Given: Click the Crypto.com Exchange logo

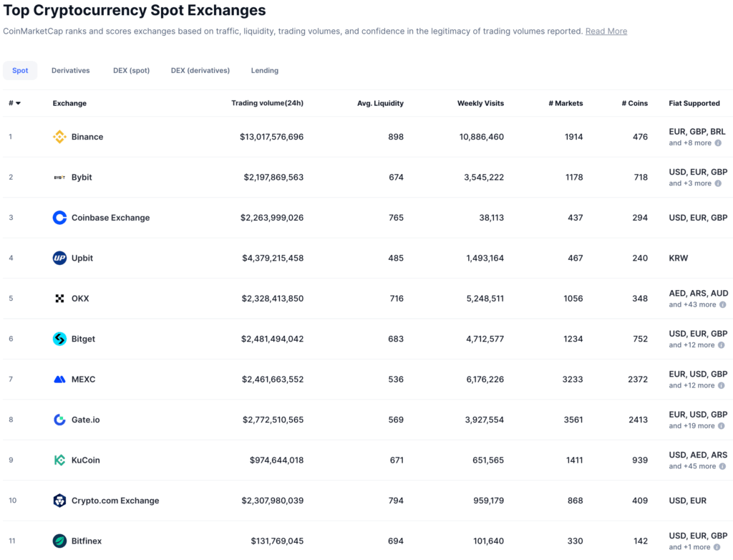Looking at the screenshot, I should click(60, 501).
